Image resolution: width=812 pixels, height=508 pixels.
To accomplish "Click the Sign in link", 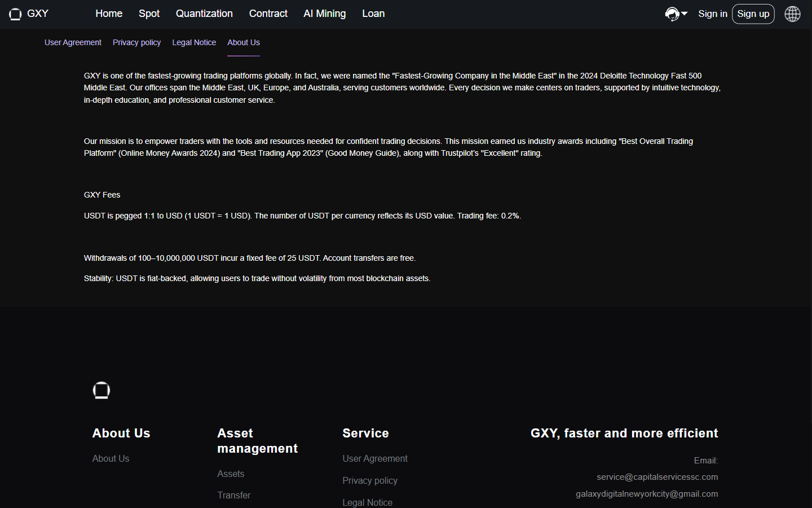I will click(713, 14).
